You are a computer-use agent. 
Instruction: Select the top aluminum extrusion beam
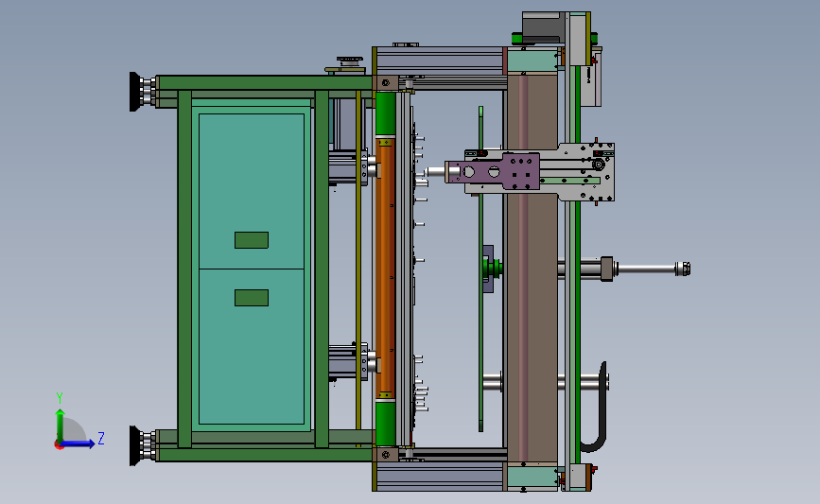click(441, 61)
